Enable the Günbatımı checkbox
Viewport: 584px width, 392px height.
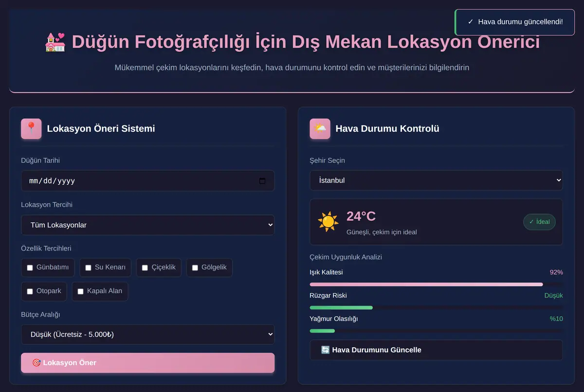tap(30, 267)
